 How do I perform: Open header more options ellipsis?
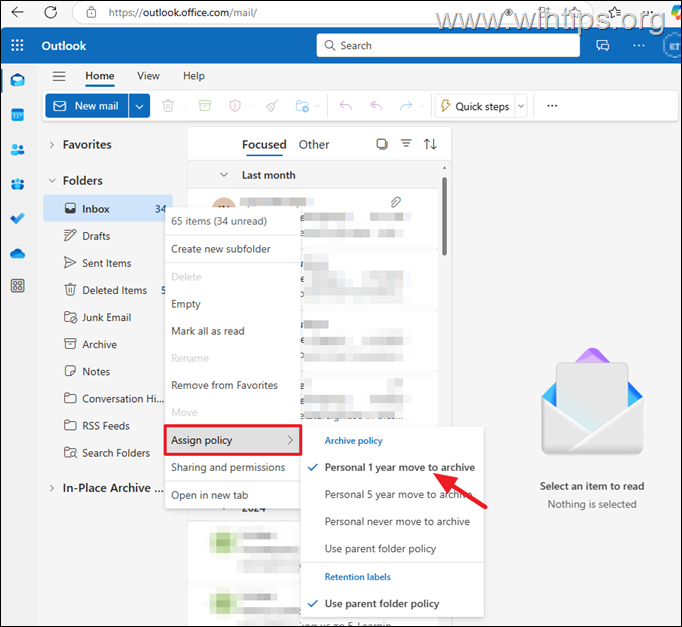639,45
